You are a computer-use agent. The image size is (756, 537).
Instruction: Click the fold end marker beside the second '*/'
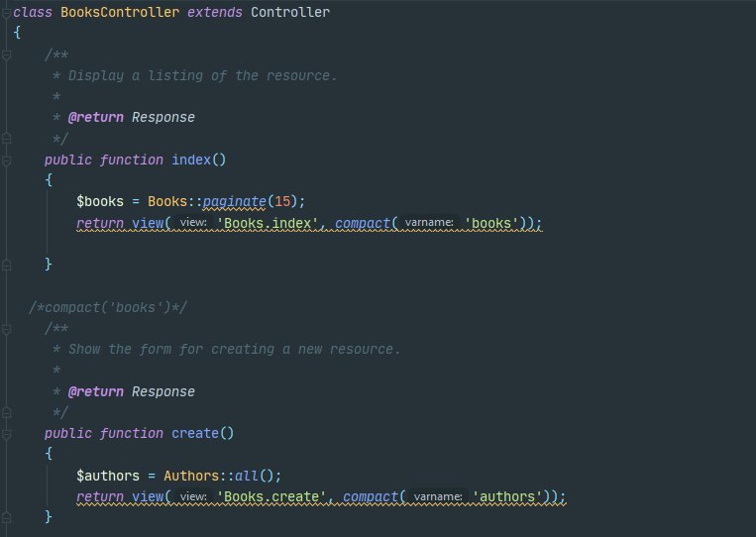click(x=6, y=412)
